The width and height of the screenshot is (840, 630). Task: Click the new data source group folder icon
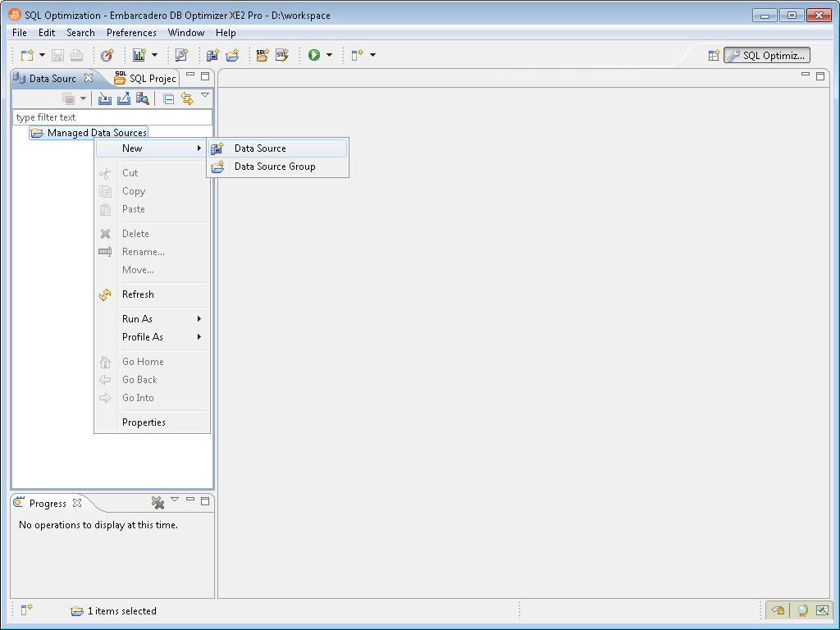point(232,55)
